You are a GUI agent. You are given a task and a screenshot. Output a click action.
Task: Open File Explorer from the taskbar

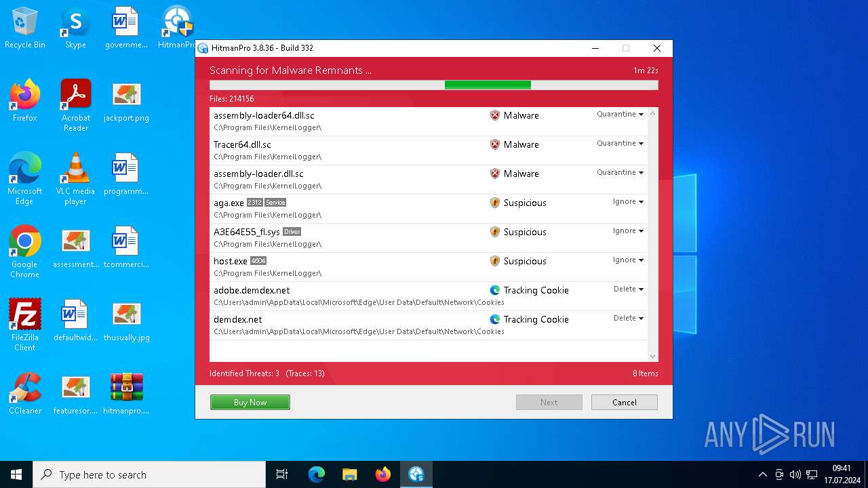pyautogui.click(x=350, y=474)
